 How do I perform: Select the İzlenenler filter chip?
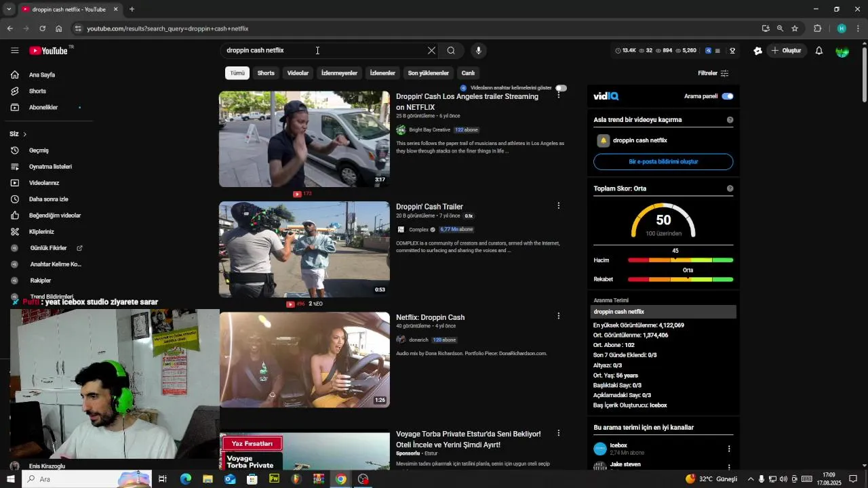tap(382, 73)
